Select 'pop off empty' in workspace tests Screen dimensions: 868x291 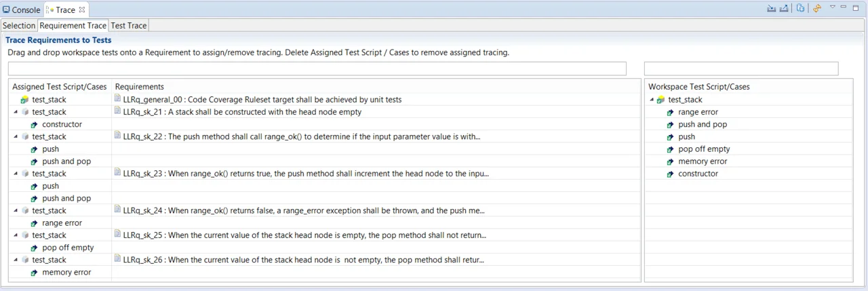click(x=704, y=149)
